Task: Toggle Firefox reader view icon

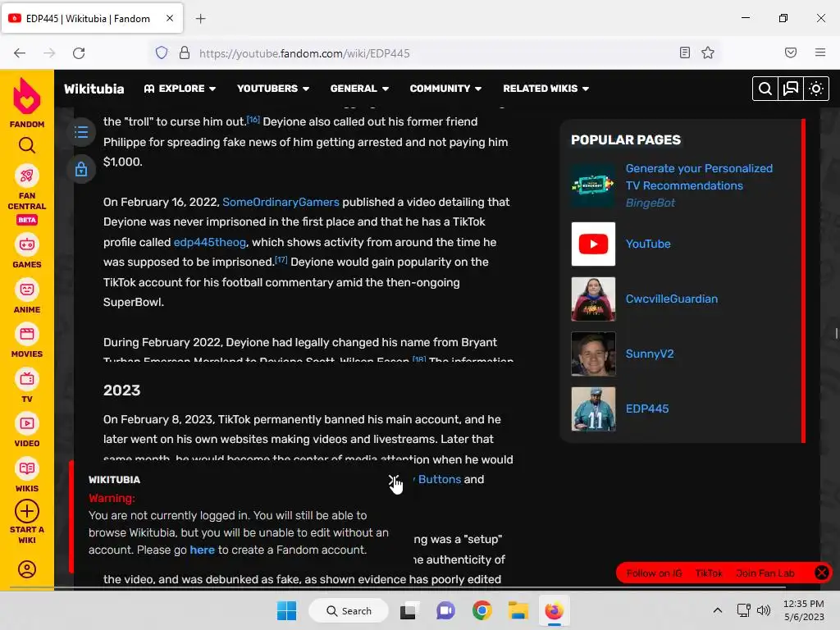Action: point(684,52)
